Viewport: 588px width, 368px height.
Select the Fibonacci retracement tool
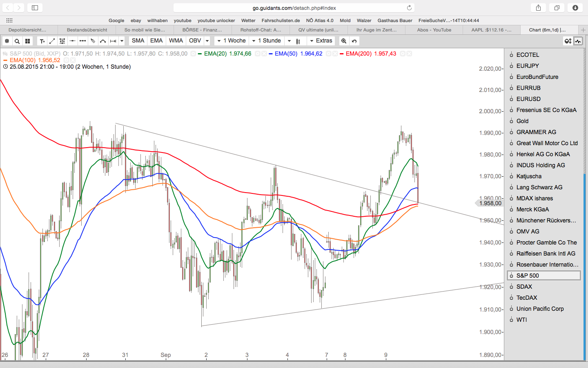pyautogui.click(x=62, y=40)
